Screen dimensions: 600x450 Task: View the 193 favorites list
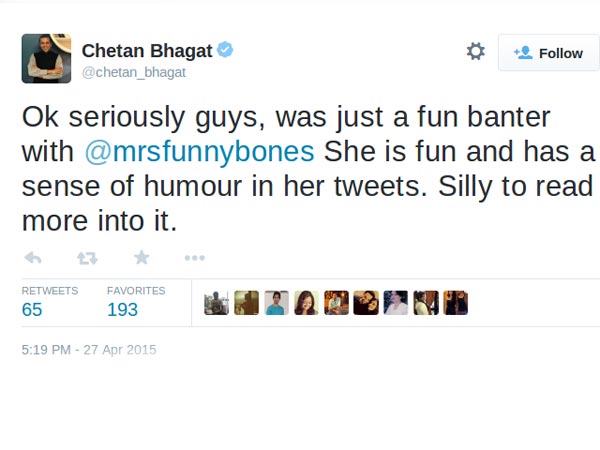tap(122, 309)
